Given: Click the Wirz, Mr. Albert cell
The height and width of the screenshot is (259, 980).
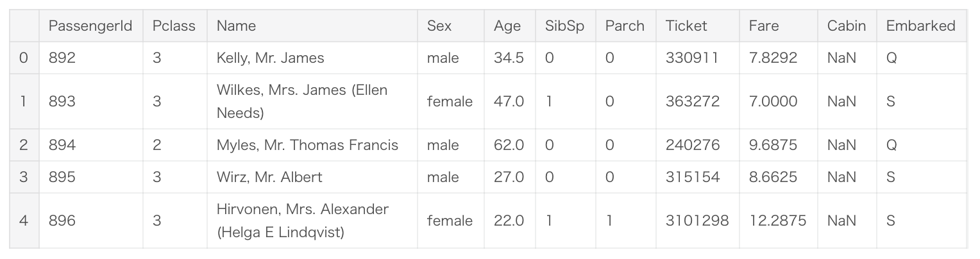Looking at the screenshot, I should (269, 177).
